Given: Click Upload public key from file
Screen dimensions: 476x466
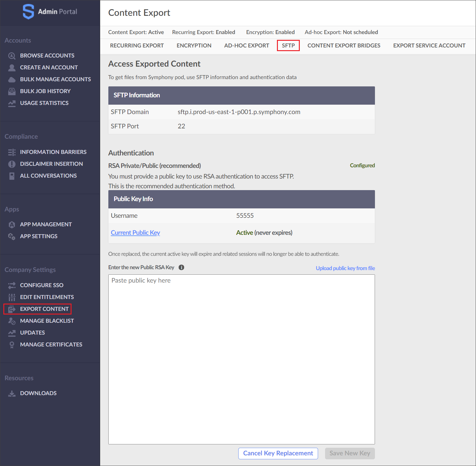Looking at the screenshot, I should click(345, 268).
